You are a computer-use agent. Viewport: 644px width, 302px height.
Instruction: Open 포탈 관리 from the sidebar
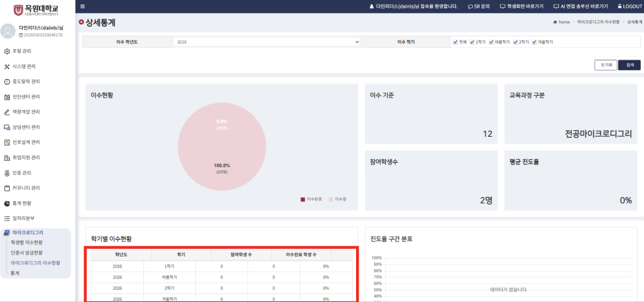pos(22,51)
